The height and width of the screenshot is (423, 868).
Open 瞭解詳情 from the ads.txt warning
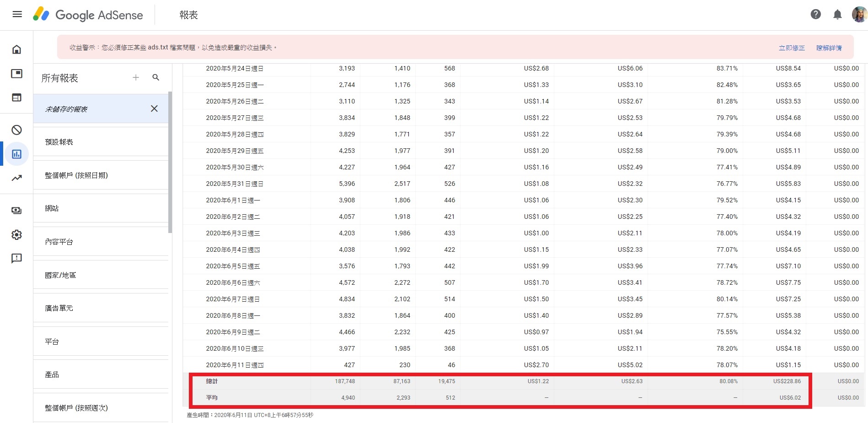pos(830,47)
